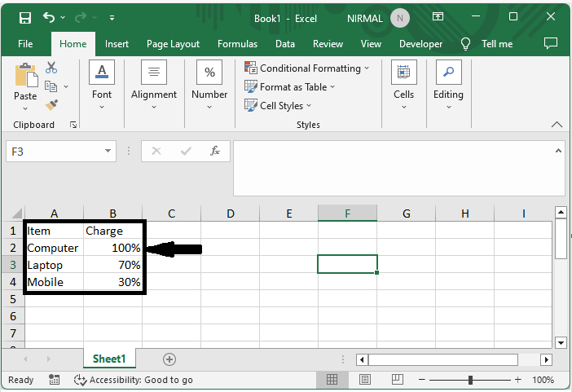
Task: Open the Page Layout tab
Action: [173, 44]
